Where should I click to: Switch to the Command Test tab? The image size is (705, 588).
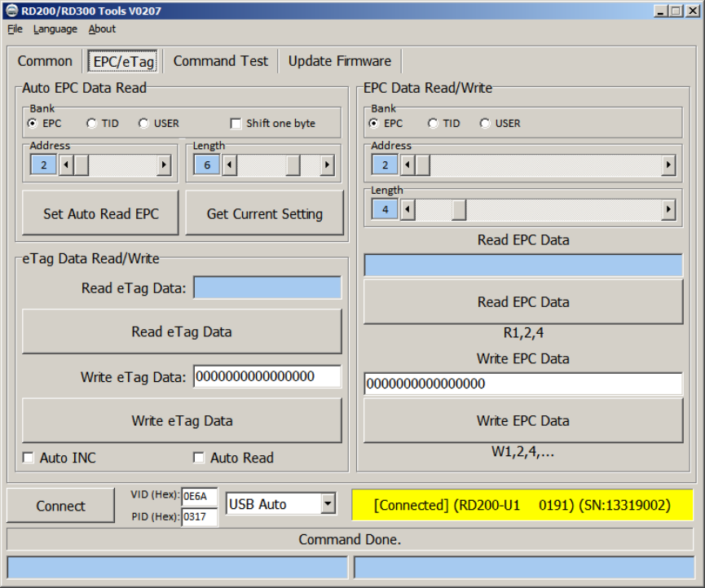coord(221,61)
